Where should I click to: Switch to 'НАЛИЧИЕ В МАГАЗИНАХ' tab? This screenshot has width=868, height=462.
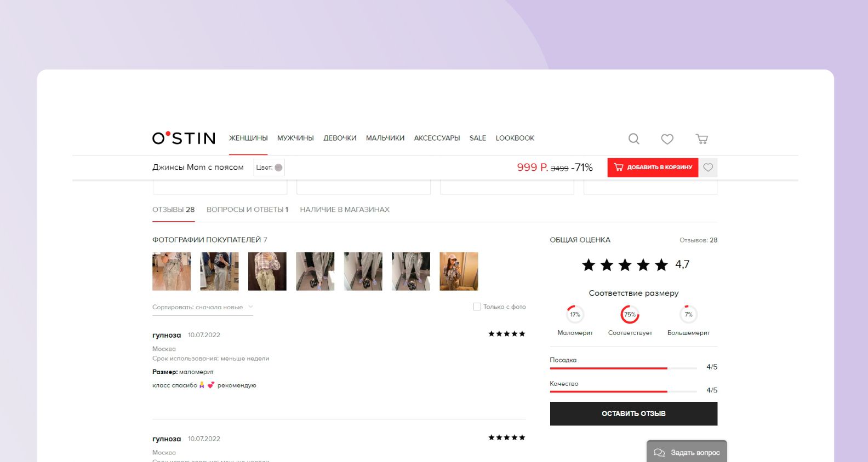pos(345,210)
